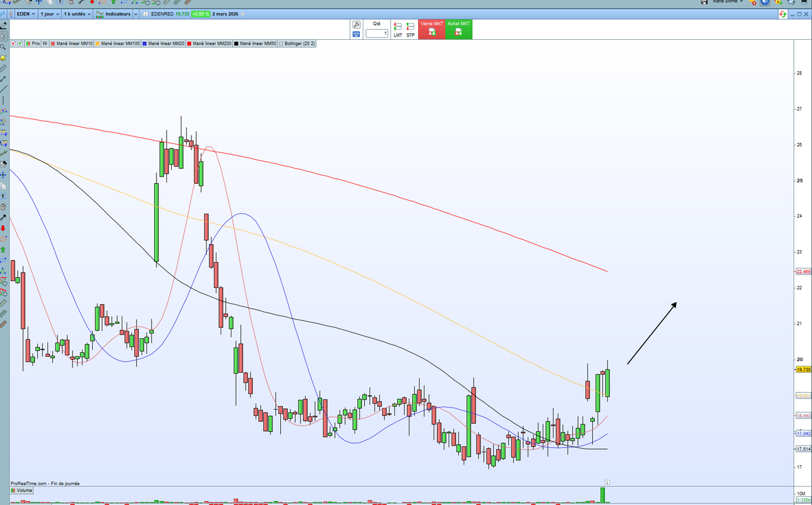Click the 22,469 red axis price label

pos(804,272)
